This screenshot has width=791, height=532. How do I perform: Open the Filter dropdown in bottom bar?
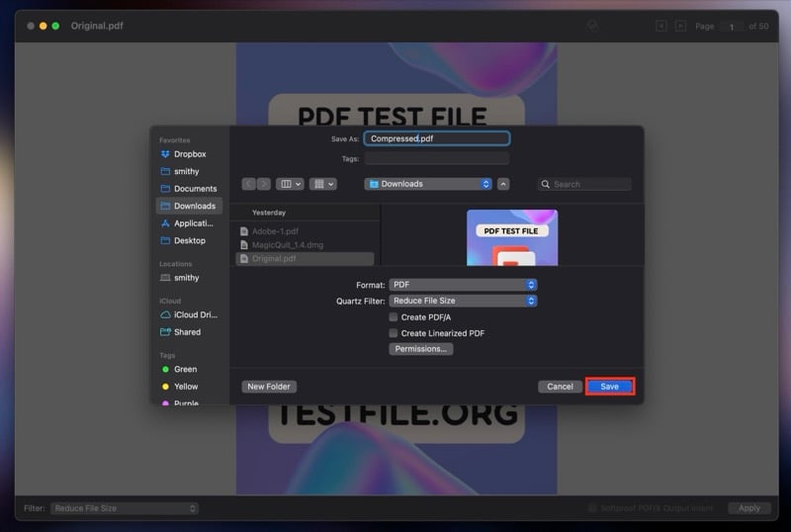tap(125, 508)
